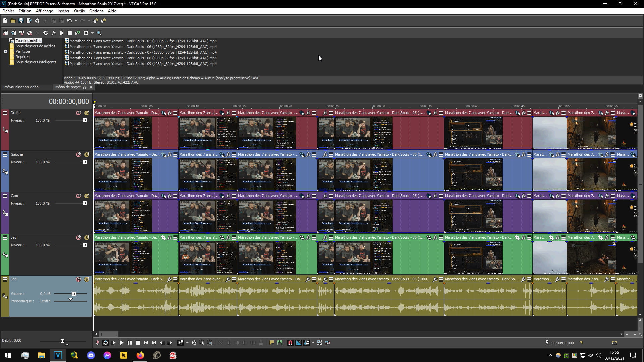The height and width of the screenshot is (362, 644).
Task: Open the media Views dropdown arrow
Action: pyautogui.click(x=92, y=33)
